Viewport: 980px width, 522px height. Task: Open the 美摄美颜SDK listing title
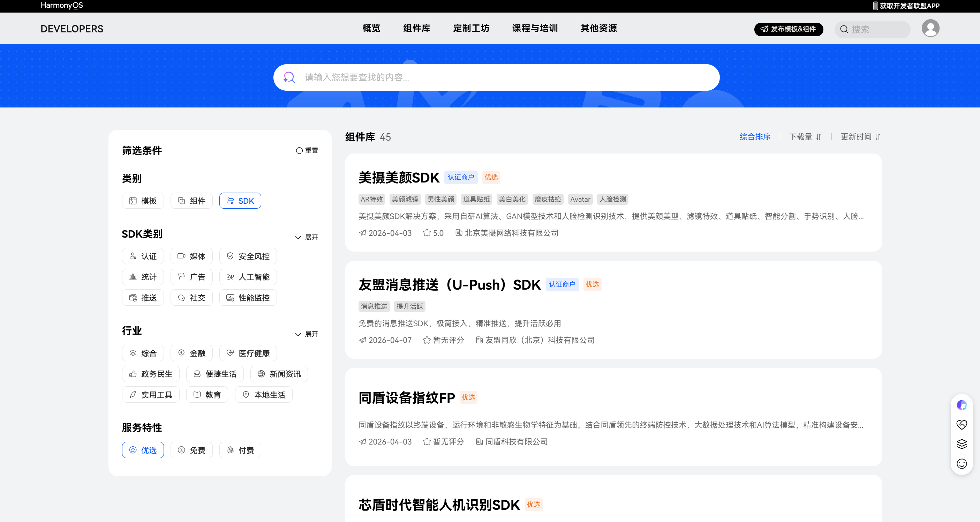pyautogui.click(x=399, y=177)
